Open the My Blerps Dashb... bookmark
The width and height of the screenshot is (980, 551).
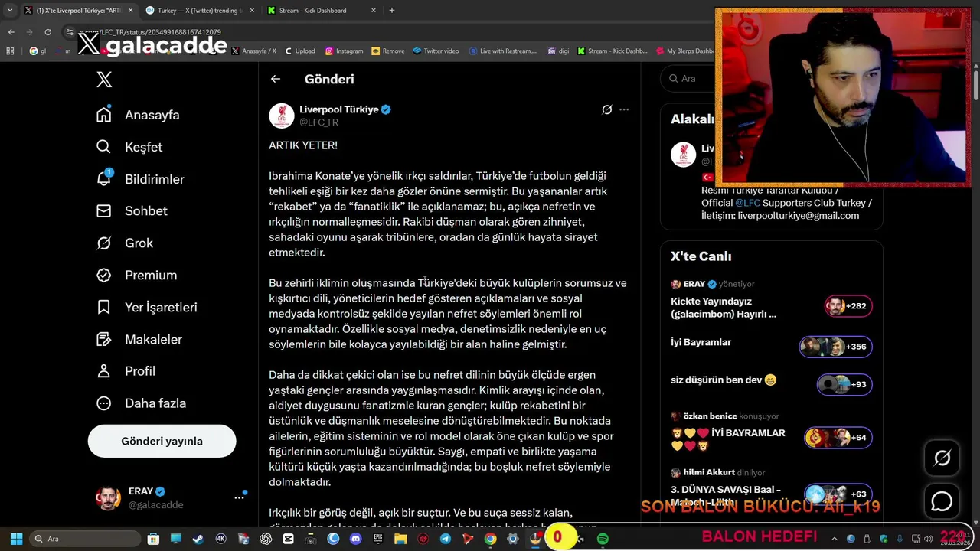click(685, 51)
